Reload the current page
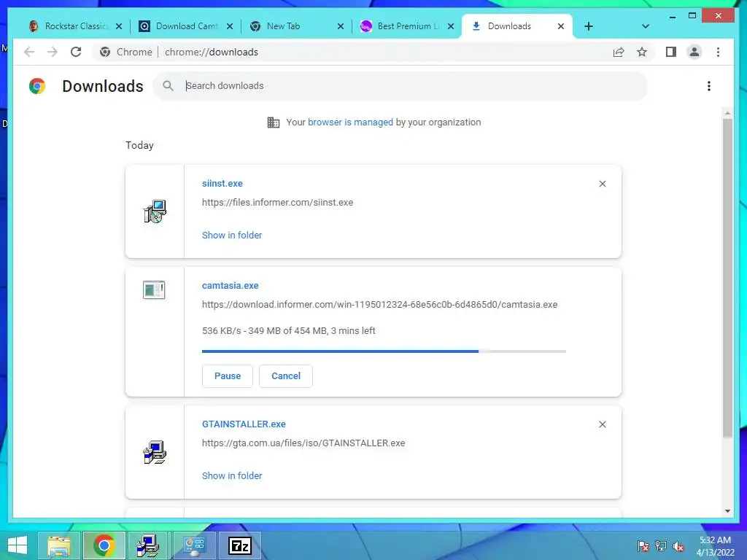 (76, 52)
